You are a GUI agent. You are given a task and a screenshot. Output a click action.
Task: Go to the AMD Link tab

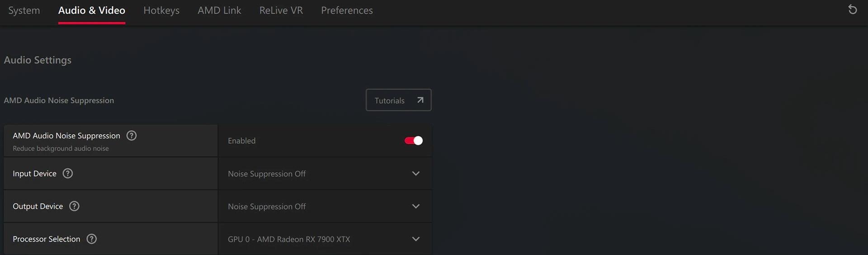(x=219, y=10)
